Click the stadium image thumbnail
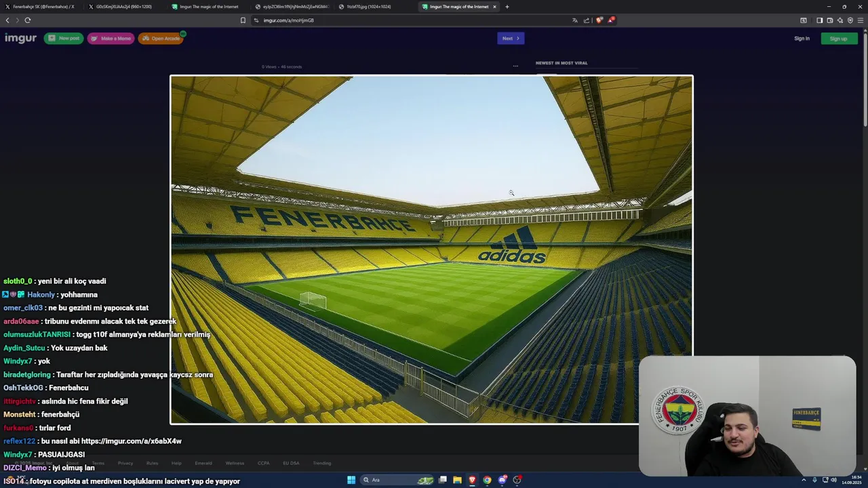Screen dimensions: 868x488 point(431,249)
